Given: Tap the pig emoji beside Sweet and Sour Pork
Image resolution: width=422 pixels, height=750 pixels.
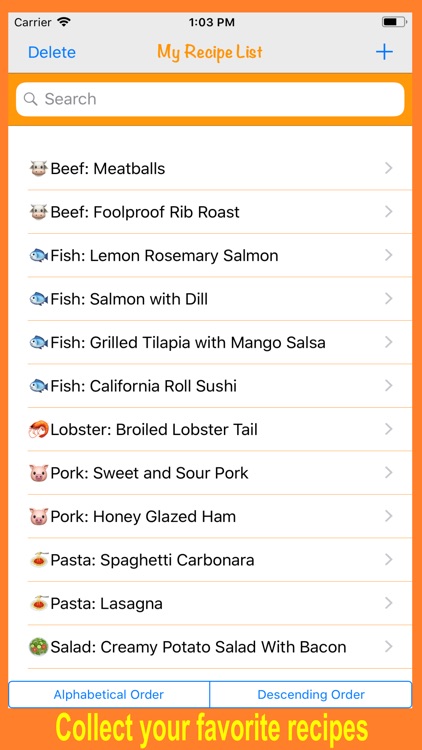Looking at the screenshot, I should [38, 473].
